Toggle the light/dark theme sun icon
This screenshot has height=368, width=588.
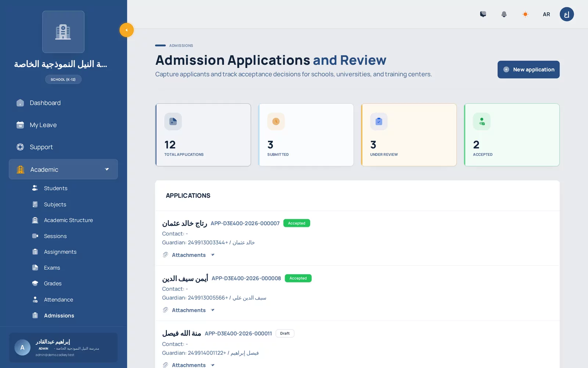pos(525,14)
